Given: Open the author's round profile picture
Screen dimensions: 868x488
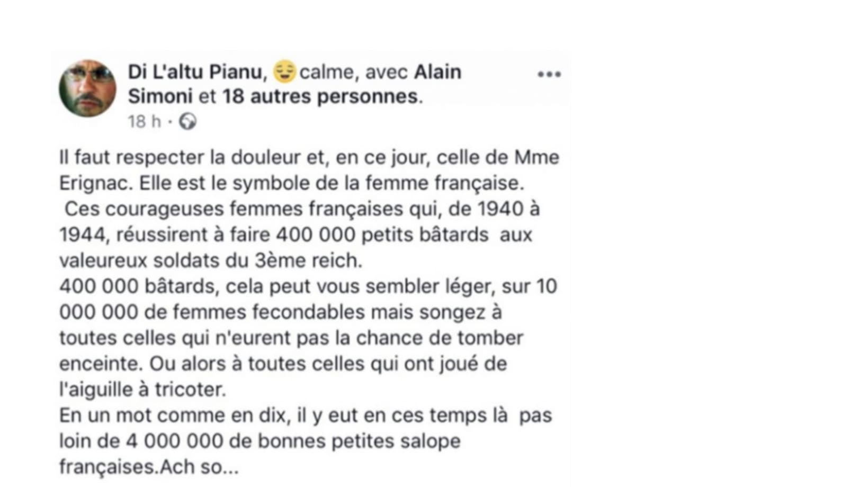Looking at the screenshot, I should pyautogui.click(x=87, y=88).
